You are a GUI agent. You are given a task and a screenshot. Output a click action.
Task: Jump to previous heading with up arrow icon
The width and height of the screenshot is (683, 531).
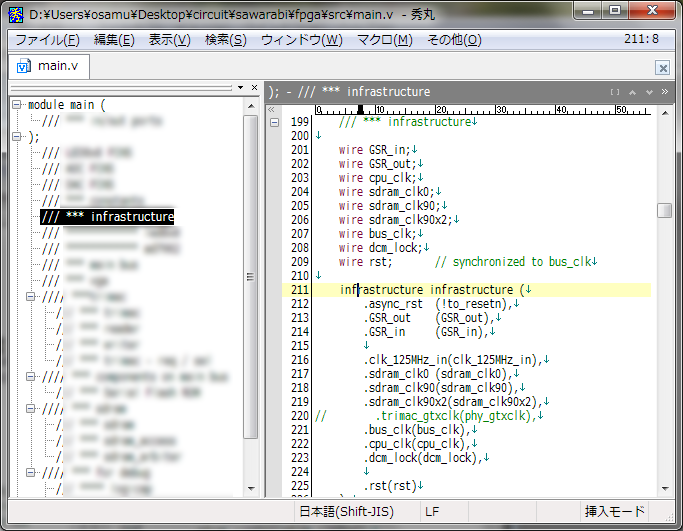[x=634, y=92]
